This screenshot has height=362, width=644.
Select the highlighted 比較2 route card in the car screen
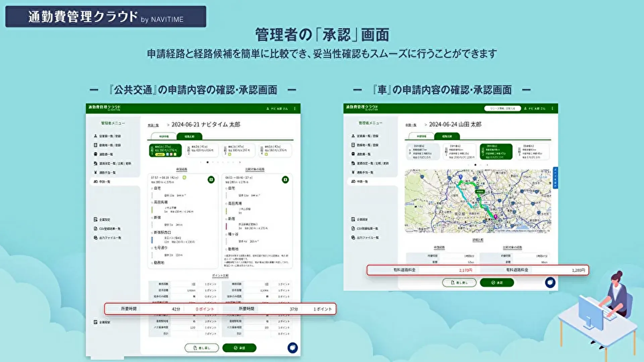coord(496,152)
